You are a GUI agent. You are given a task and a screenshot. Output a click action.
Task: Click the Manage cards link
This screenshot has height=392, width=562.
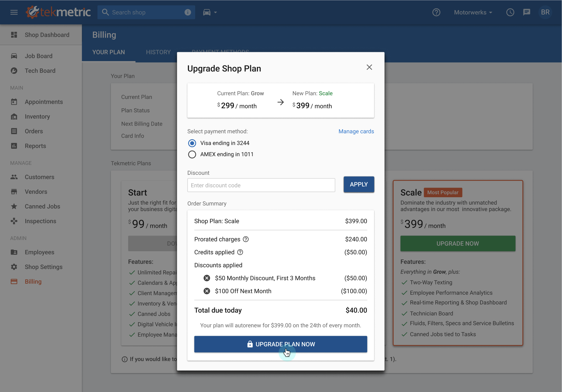(x=356, y=131)
